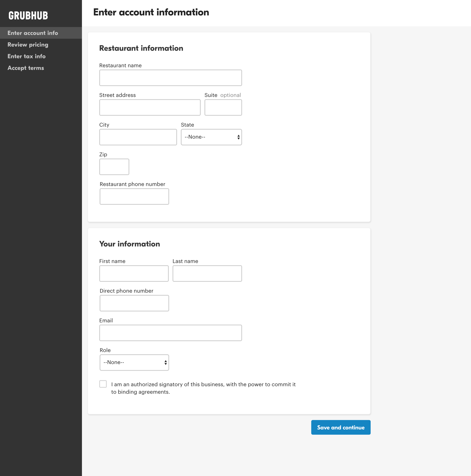This screenshot has height=476, width=471.
Task: Click into the Last name field
Action: pos(207,273)
